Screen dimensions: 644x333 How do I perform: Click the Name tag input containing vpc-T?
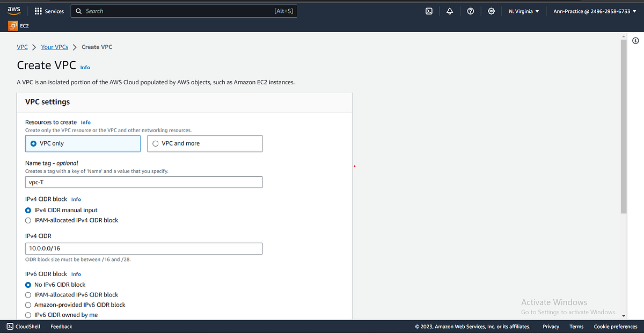pyautogui.click(x=143, y=182)
